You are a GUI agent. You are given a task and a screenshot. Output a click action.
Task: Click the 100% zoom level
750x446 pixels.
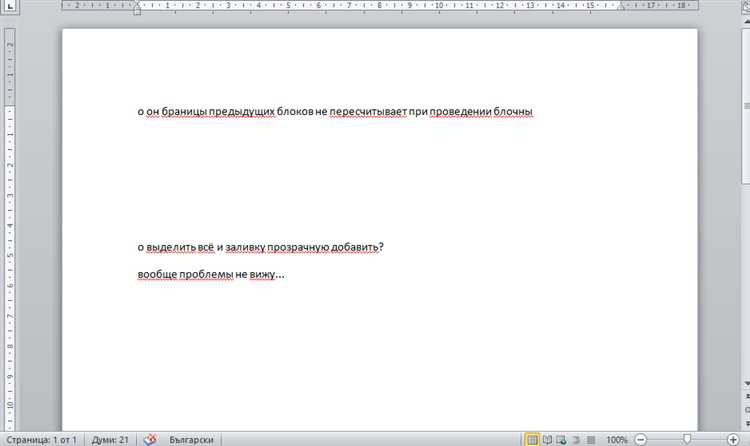coord(617,439)
